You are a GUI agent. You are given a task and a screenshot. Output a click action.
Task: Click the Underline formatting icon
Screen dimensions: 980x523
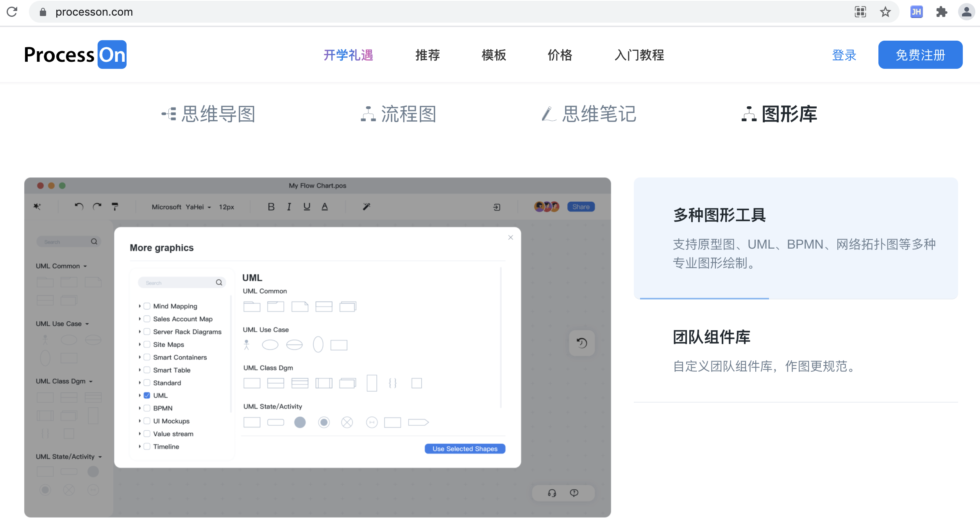pos(306,207)
